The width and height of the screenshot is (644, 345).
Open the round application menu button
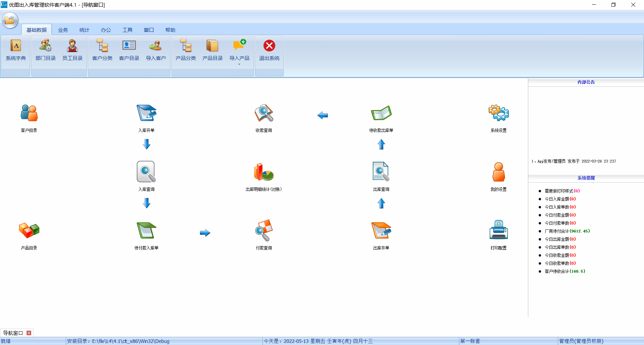click(10, 20)
